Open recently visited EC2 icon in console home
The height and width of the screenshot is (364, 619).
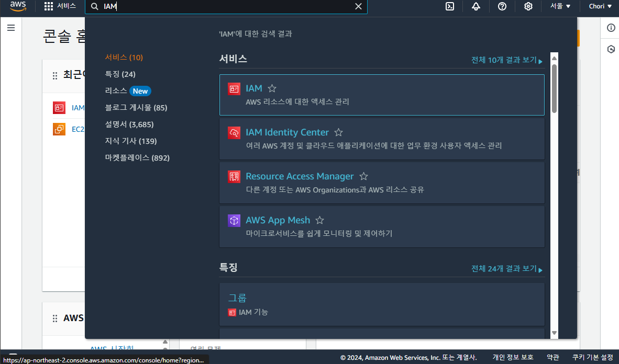[x=59, y=129]
